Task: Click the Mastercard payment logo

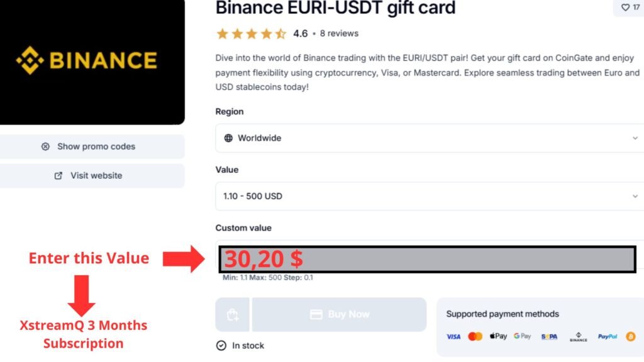Action: [475, 337]
